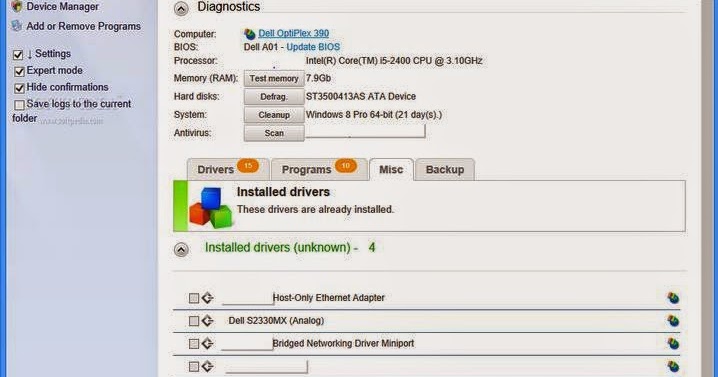Select Host-Only Ethernet Adapter driver name

click(329, 298)
